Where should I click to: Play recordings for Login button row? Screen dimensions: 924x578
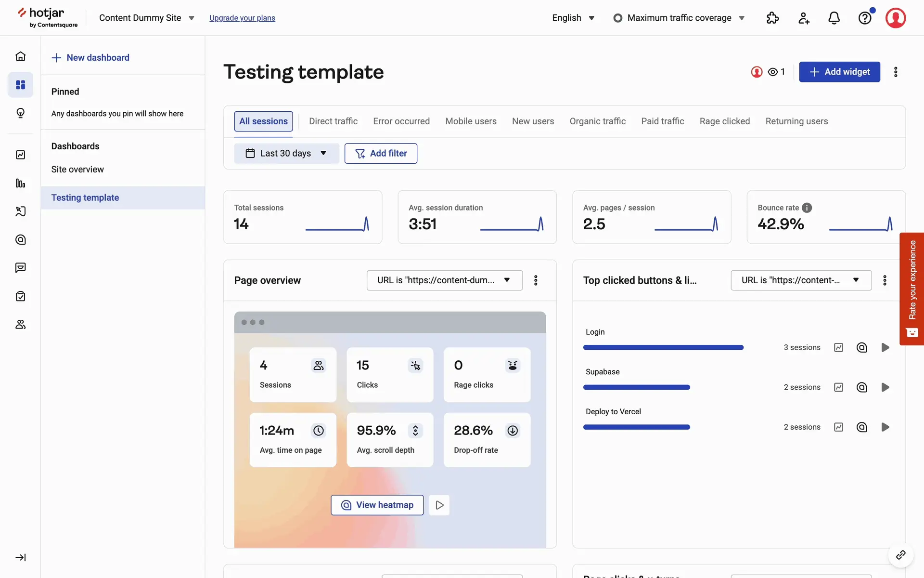(x=885, y=347)
